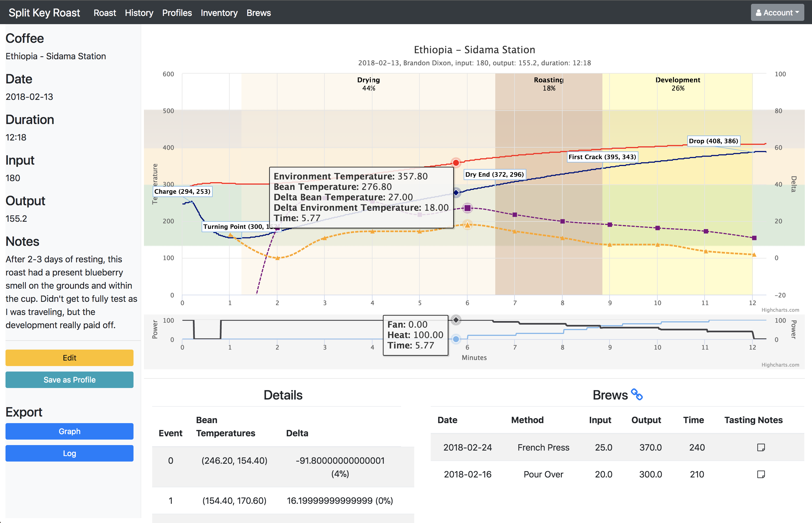Click the gray diamond heat marker in power chart

click(456, 320)
